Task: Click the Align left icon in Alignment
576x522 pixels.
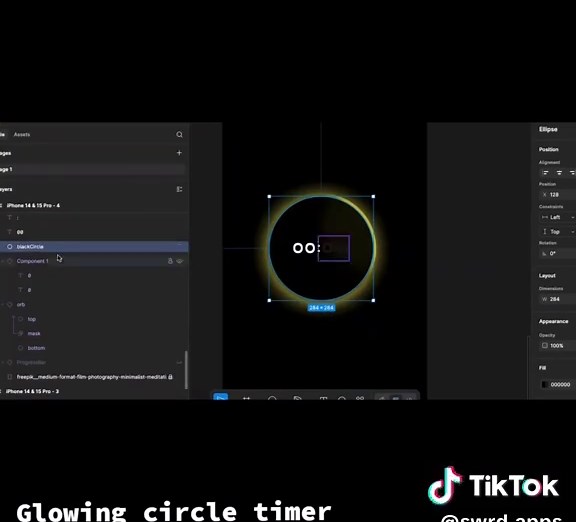Action: point(546,173)
